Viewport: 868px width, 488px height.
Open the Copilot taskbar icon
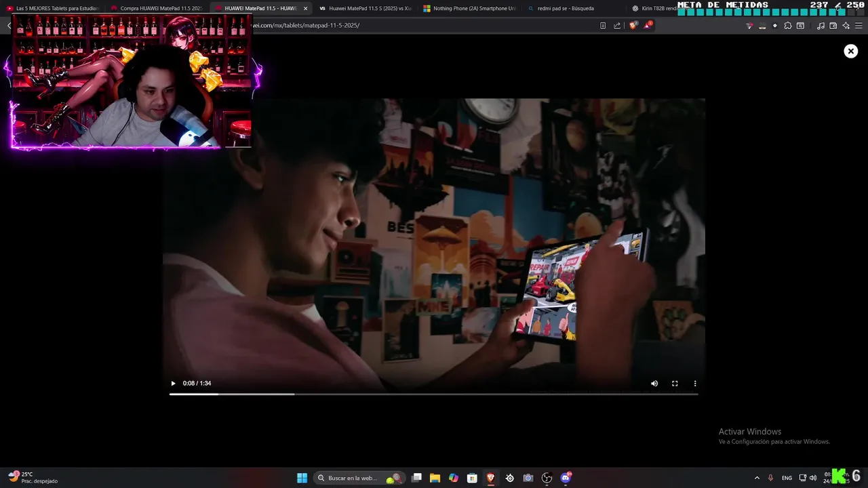[x=454, y=478]
